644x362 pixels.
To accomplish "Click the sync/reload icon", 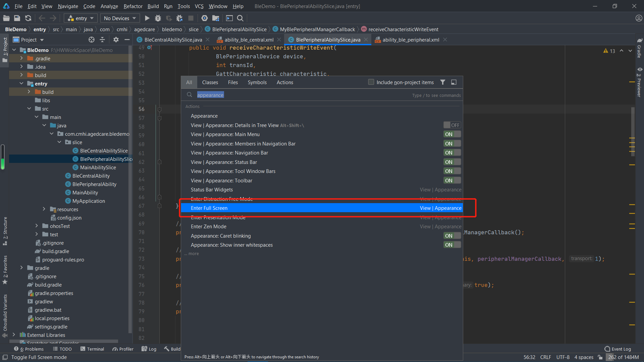I will (28, 18).
